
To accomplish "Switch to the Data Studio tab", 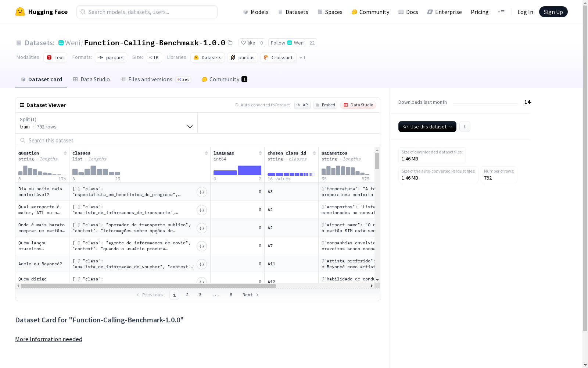I will click(91, 79).
